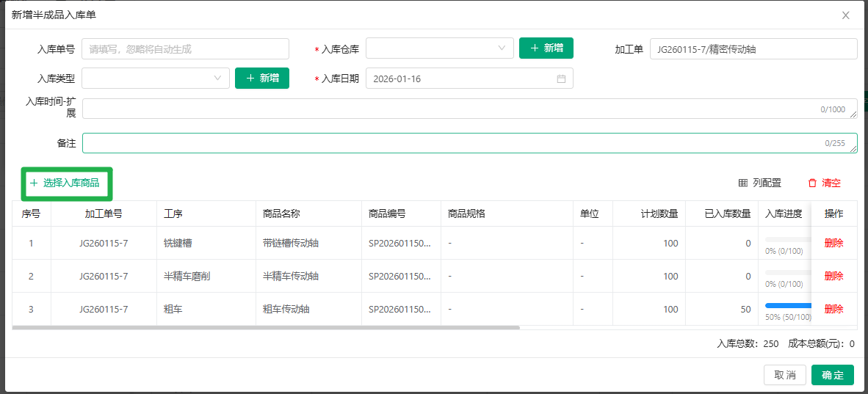The image size is (868, 394).
Task: Expand the 入库类型 dropdown
Action: coord(156,79)
